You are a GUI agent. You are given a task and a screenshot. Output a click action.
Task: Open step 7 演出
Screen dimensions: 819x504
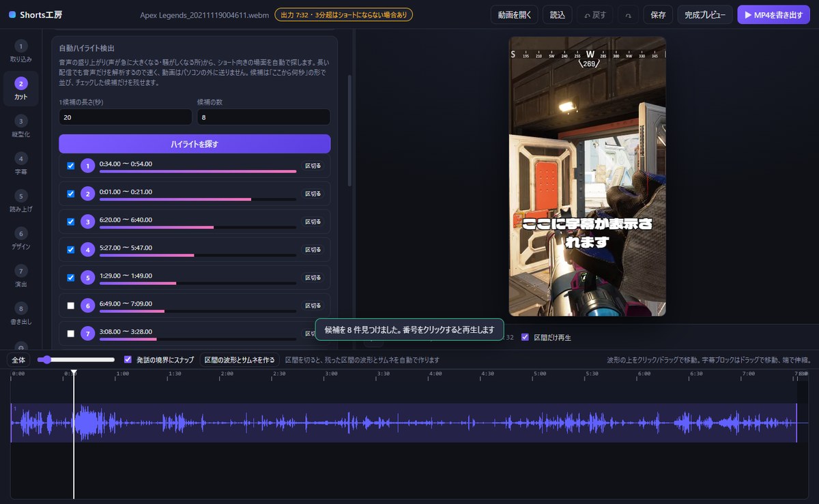pyautogui.click(x=20, y=276)
